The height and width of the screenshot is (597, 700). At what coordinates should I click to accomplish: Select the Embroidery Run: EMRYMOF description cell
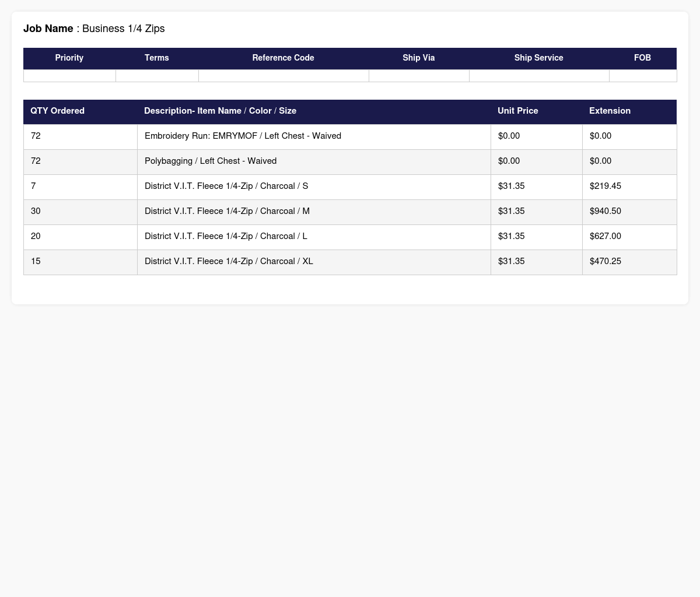[x=243, y=136]
